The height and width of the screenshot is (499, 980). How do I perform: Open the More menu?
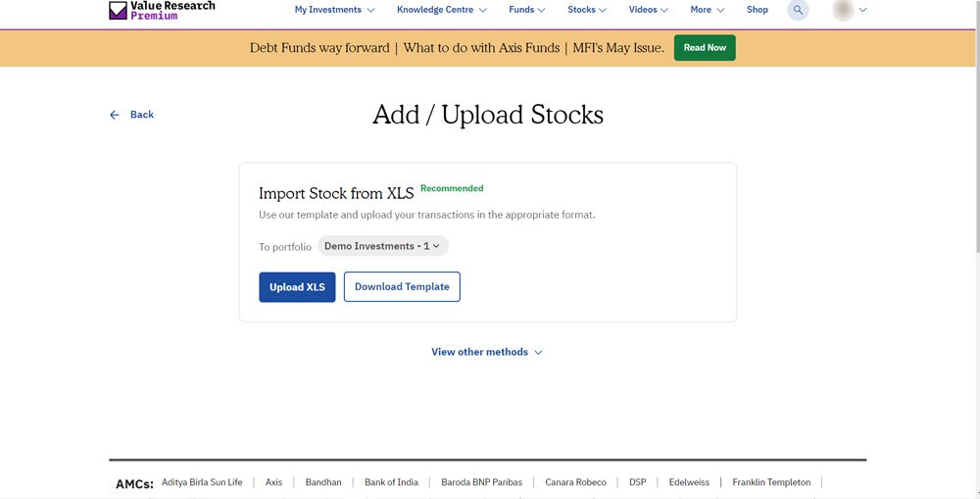[x=708, y=10]
